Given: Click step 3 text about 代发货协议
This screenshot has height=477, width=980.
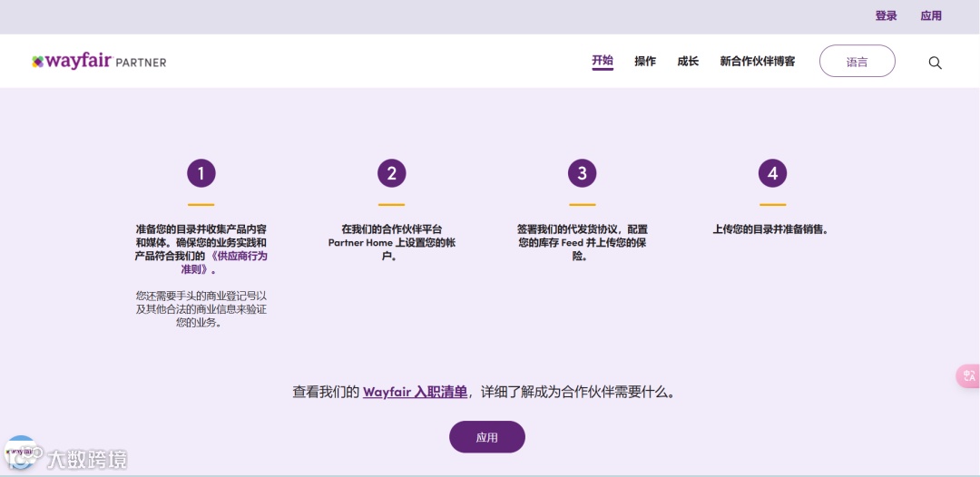Looking at the screenshot, I should click(x=582, y=243).
